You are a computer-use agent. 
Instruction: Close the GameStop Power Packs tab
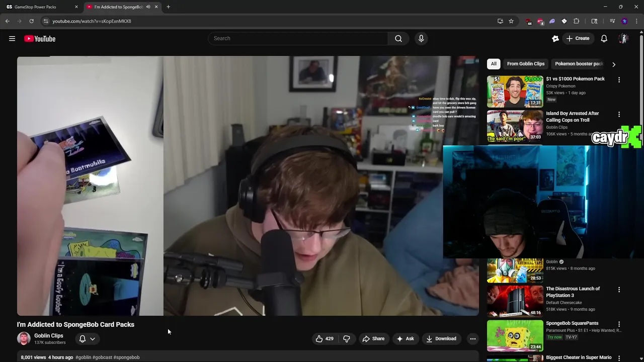point(76,7)
